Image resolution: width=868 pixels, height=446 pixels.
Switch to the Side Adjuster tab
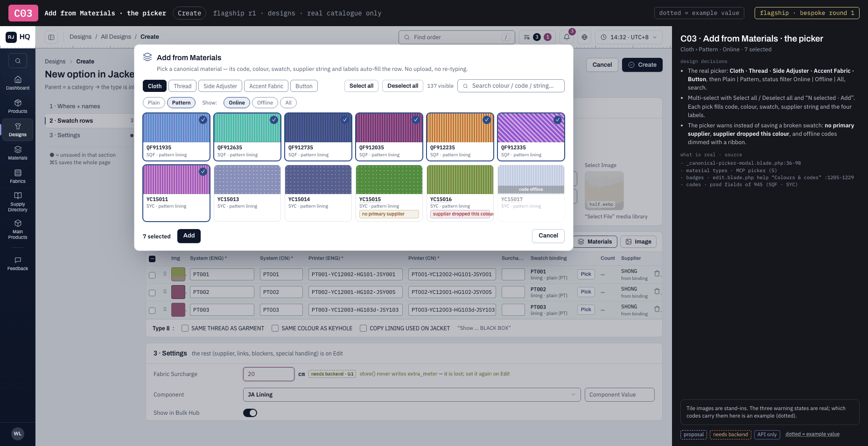tap(220, 86)
